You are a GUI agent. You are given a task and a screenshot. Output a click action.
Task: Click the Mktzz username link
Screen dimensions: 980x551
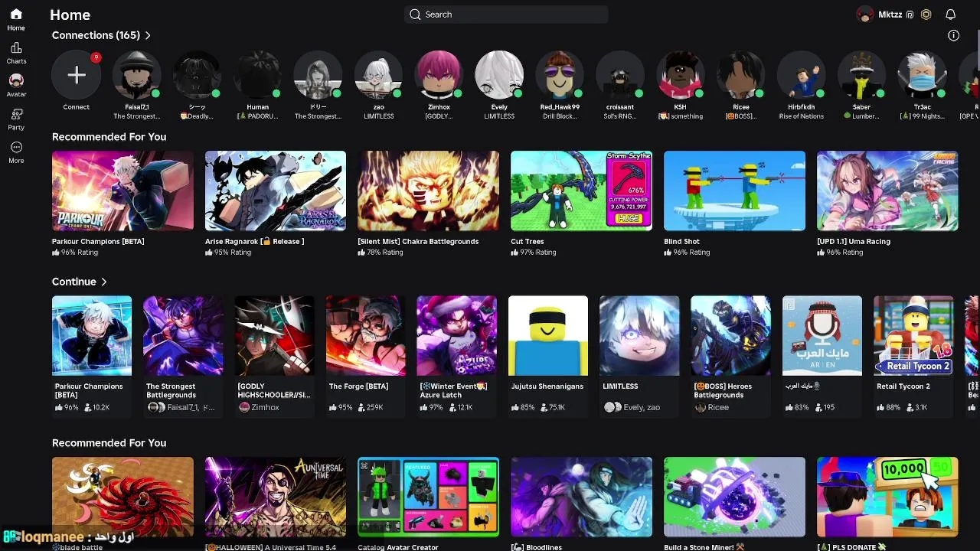tap(890, 15)
